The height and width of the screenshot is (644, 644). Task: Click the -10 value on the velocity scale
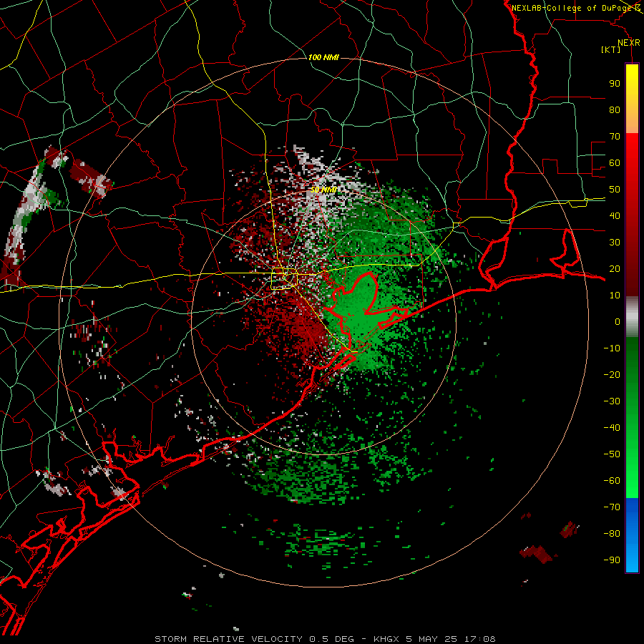[x=612, y=348]
